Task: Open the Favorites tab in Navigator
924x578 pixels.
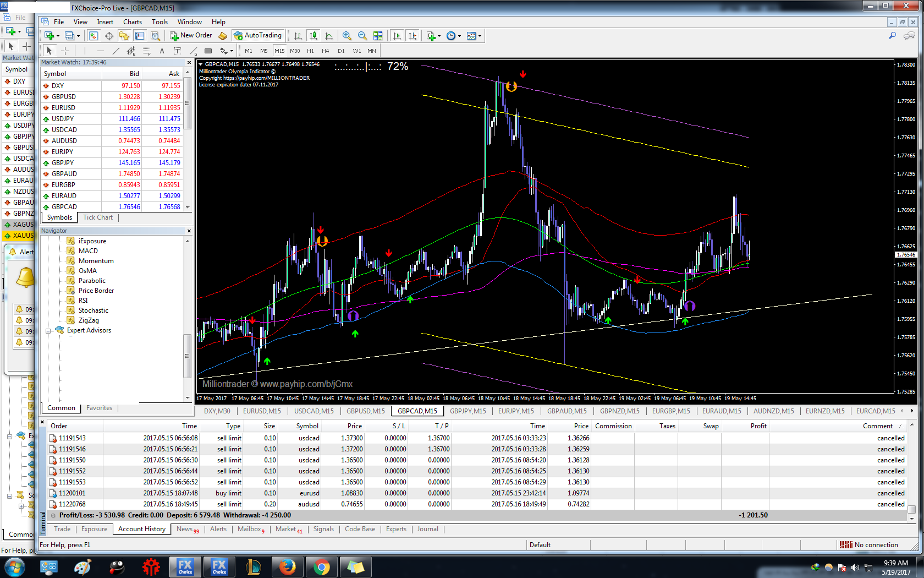Action: pos(99,408)
